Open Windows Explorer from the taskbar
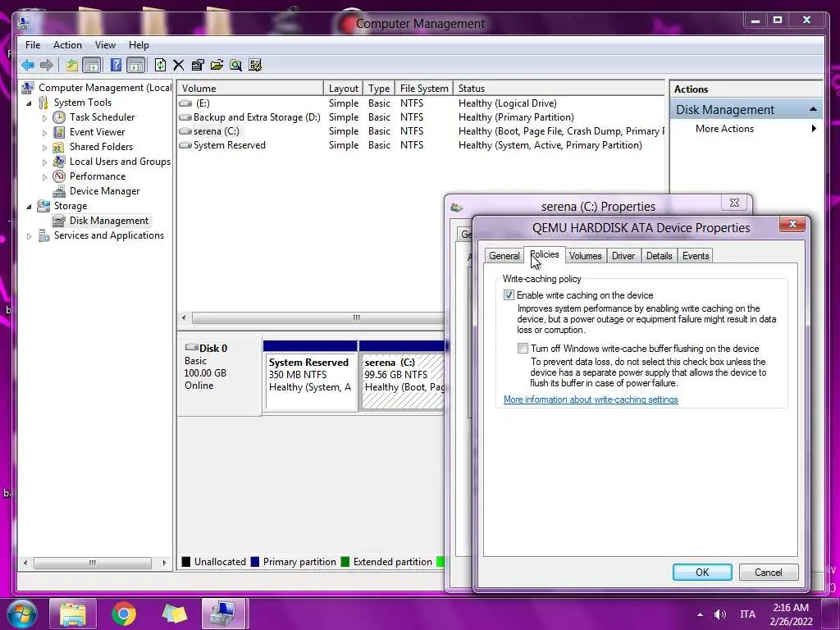The width and height of the screenshot is (840, 630). (73, 614)
